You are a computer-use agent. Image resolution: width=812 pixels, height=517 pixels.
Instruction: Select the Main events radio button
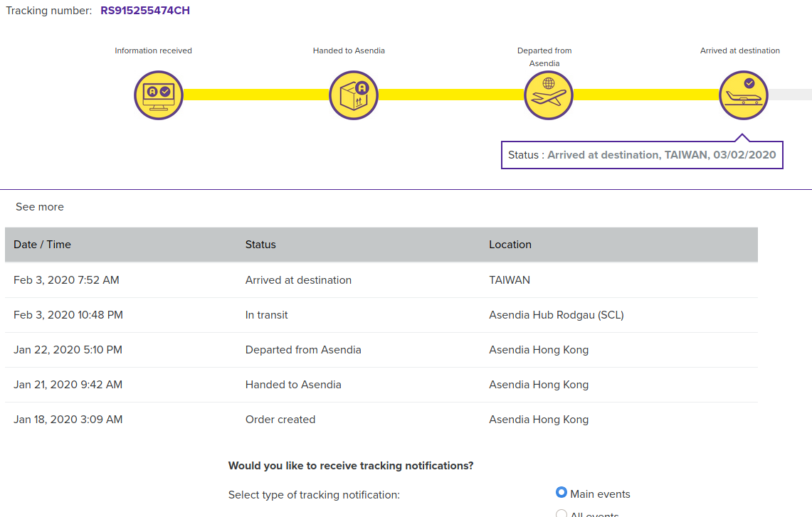coord(561,493)
